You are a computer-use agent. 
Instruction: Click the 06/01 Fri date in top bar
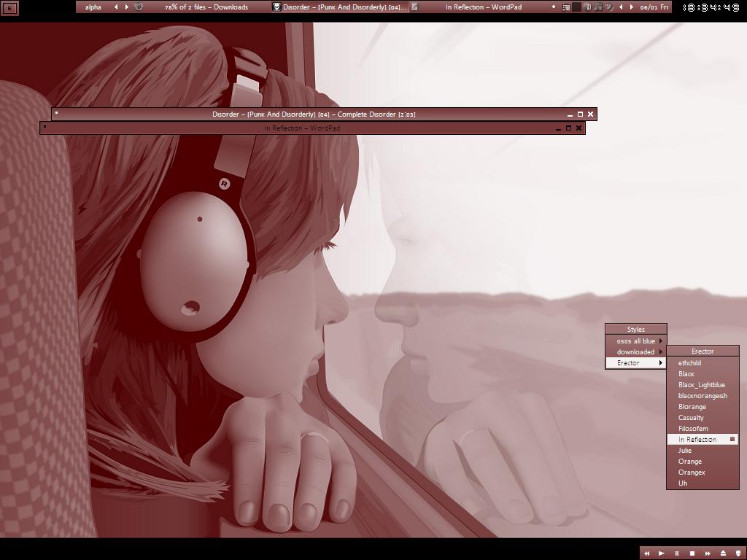coord(654,7)
